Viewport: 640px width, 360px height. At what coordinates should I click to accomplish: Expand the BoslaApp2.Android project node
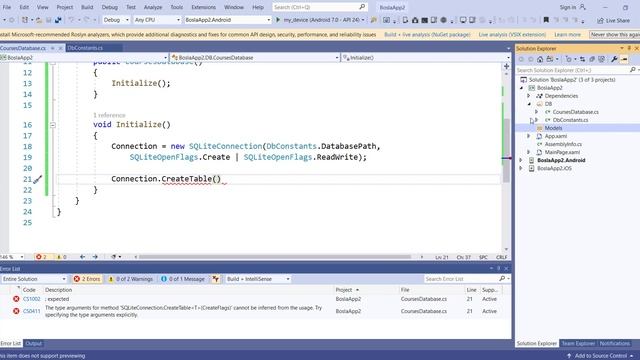point(521,160)
